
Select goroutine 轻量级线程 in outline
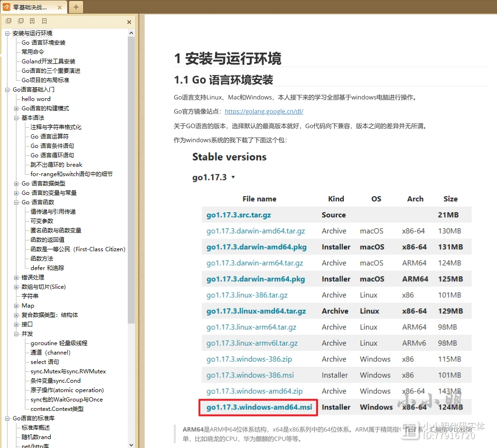click(x=59, y=343)
